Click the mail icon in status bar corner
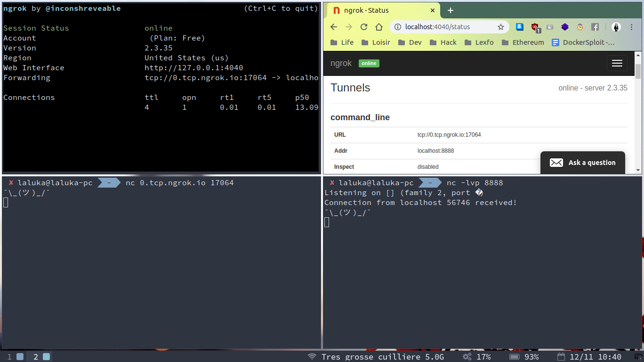Image resolution: width=644 pixels, height=362 pixels. coord(638,357)
